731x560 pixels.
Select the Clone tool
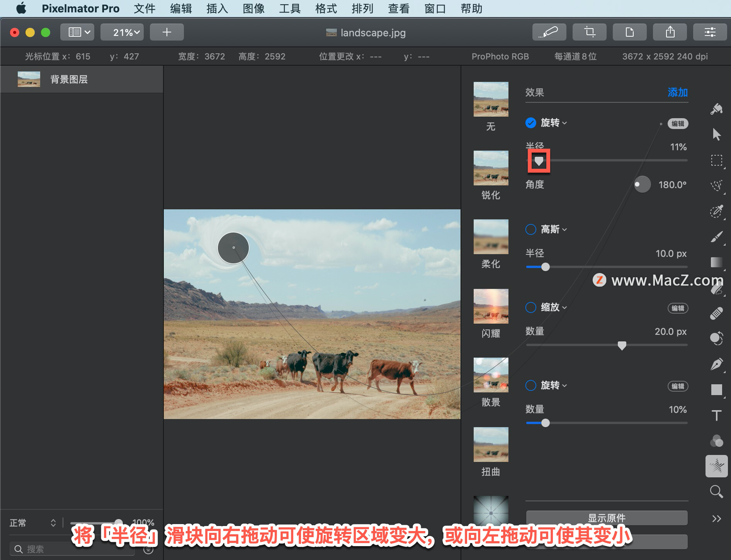(x=716, y=339)
